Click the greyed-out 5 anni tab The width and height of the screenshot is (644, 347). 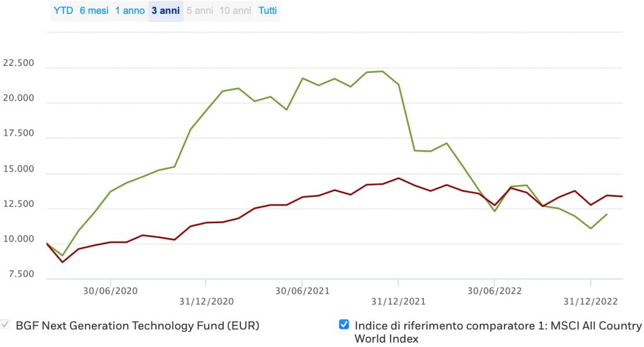[x=200, y=11]
